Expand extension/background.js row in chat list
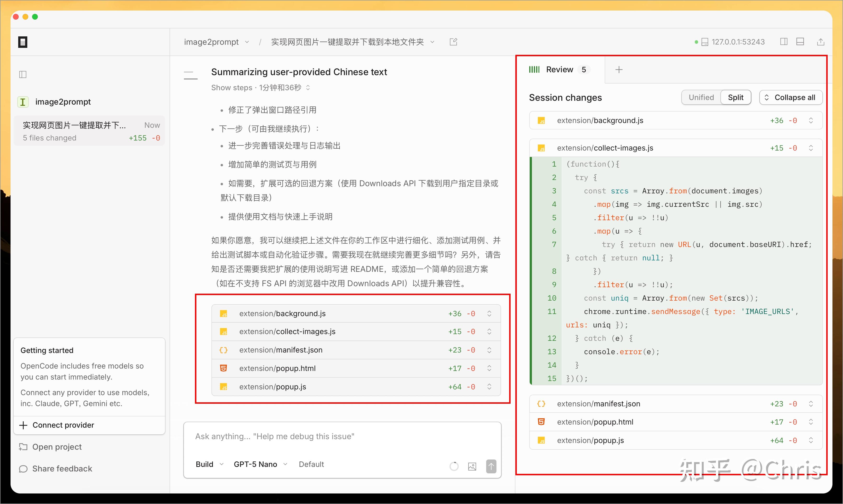The width and height of the screenshot is (843, 504). pyautogui.click(x=356, y=314)
